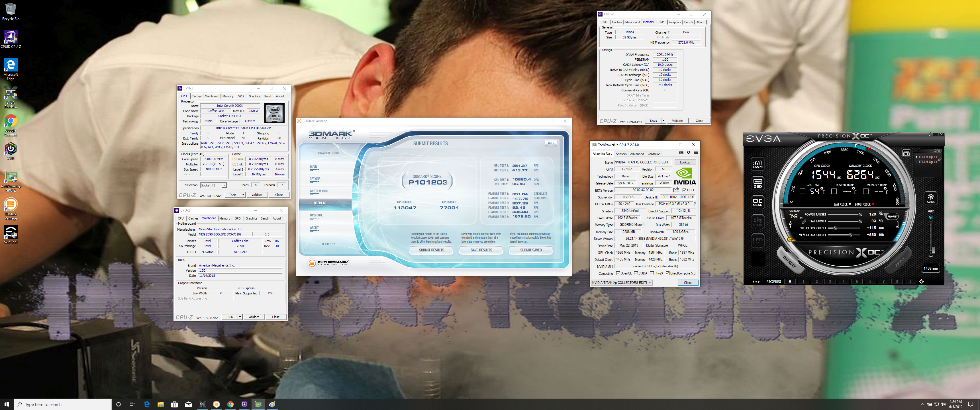Viewport: 980px width, 410px height.
Task: Click the DEFAULT button in Precision X
Action: [790, 260]
